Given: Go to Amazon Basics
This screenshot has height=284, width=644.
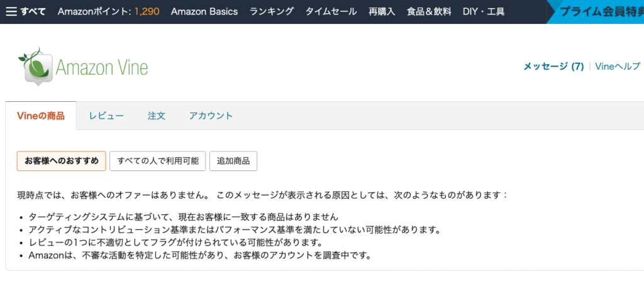Looking at the screenshot, I should click(204, 11).
